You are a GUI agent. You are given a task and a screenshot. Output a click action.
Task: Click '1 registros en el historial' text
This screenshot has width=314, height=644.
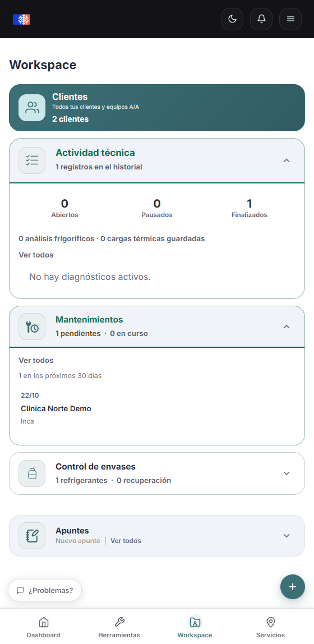[99, 167]
